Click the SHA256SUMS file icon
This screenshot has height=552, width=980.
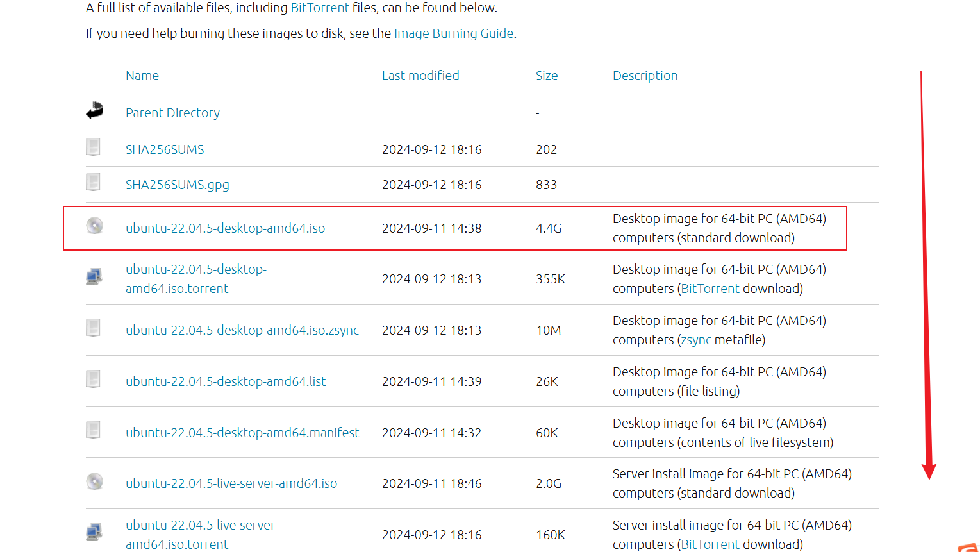click(94, 147)
